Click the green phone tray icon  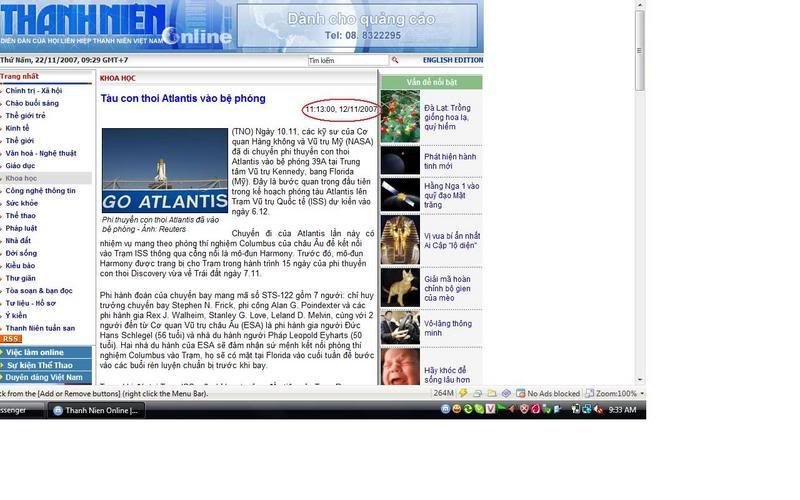[479, 409]
